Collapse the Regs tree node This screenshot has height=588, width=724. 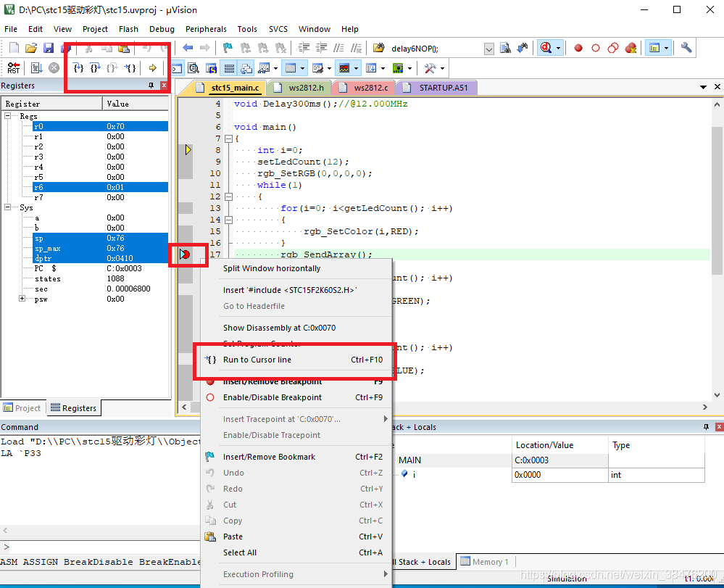[8, 116]
